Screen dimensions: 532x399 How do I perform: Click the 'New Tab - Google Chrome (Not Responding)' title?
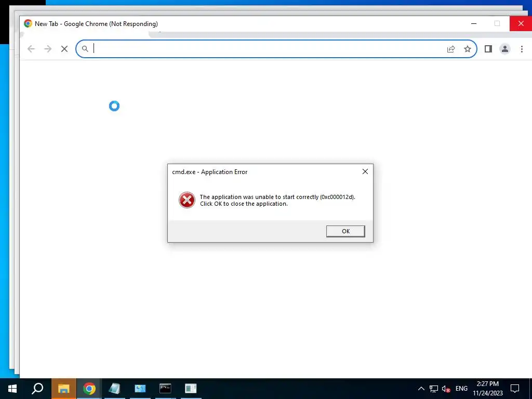pos(96,24)
